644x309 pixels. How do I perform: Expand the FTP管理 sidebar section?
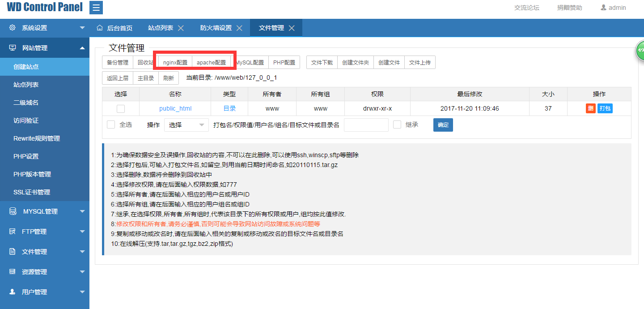(x=45, y=231)
